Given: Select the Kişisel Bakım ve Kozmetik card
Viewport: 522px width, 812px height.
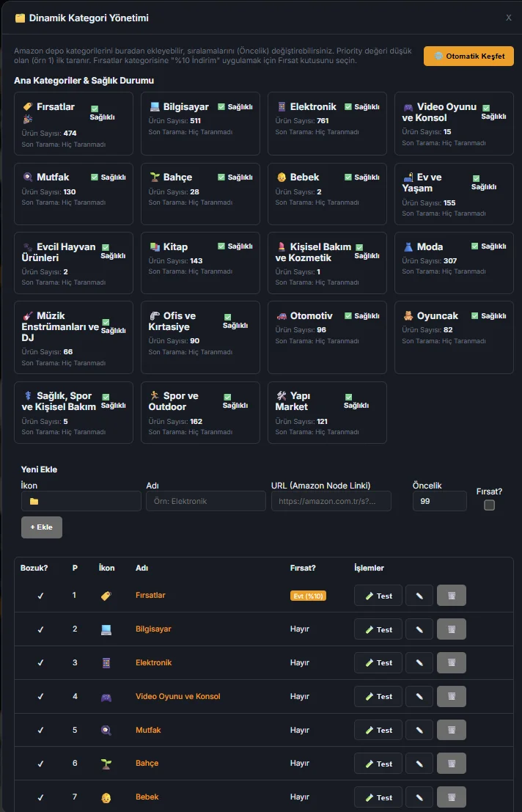Looking at the screenshot, I should (327, 263).
